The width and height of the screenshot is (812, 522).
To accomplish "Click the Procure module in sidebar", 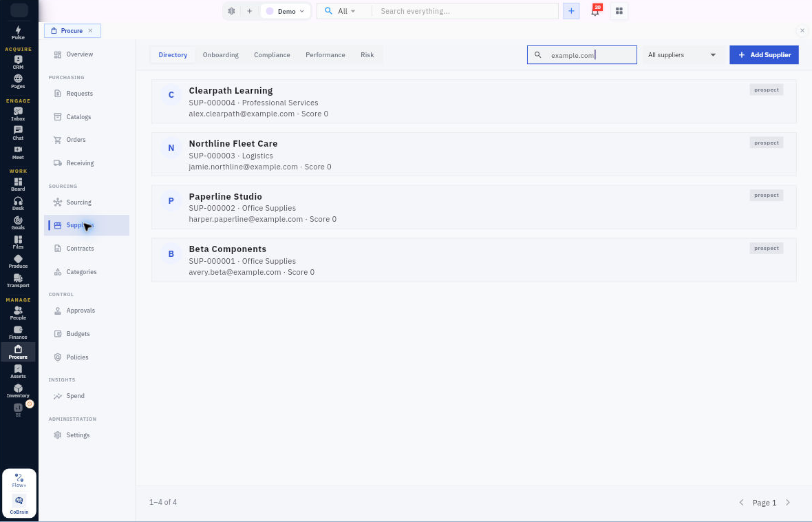I will click(18, 352).
